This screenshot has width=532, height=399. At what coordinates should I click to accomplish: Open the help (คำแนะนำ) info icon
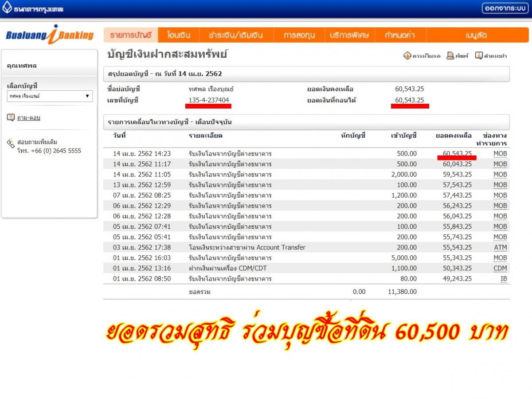[479, 55]
